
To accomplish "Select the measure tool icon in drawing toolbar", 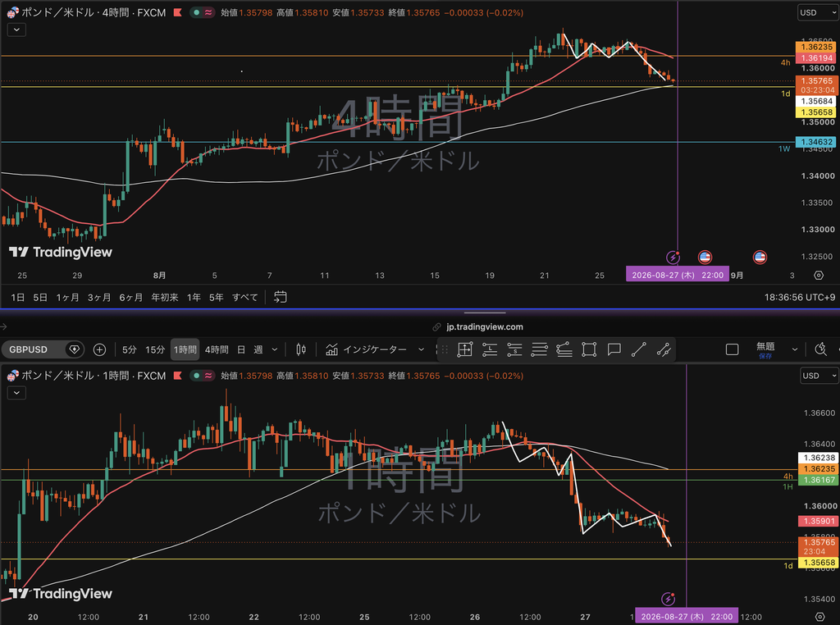I will pyautogui.click(x=465, y=349).
